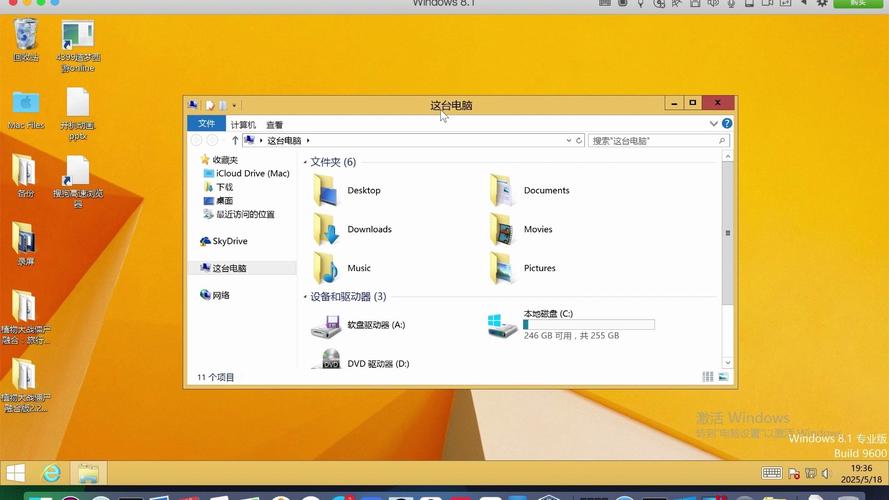Click the search magnifier icon
The height and width of the screenshot is (500, 889).
pos(722,141)
